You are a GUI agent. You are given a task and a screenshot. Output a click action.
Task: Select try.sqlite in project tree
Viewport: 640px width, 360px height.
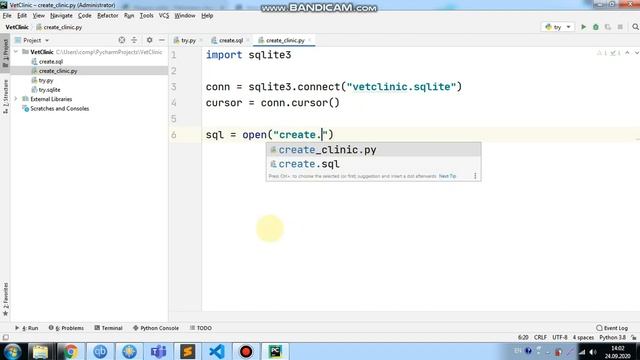49,89
